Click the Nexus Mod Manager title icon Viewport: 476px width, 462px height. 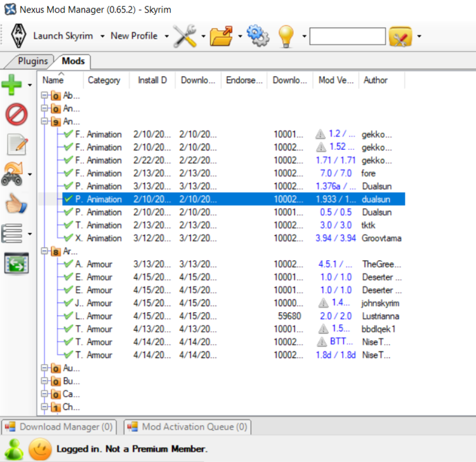[x=10, y=9]
